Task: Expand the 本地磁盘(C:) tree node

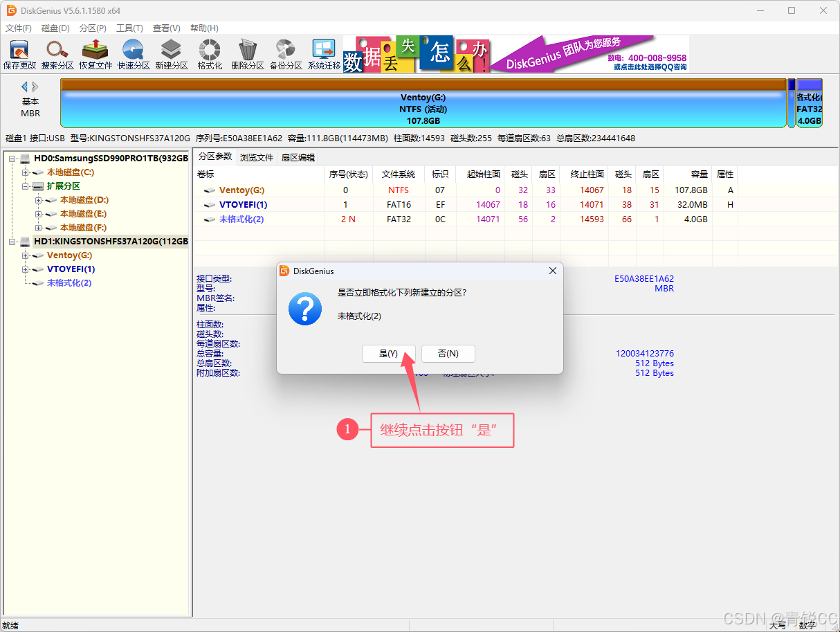Action: point(26,172)
